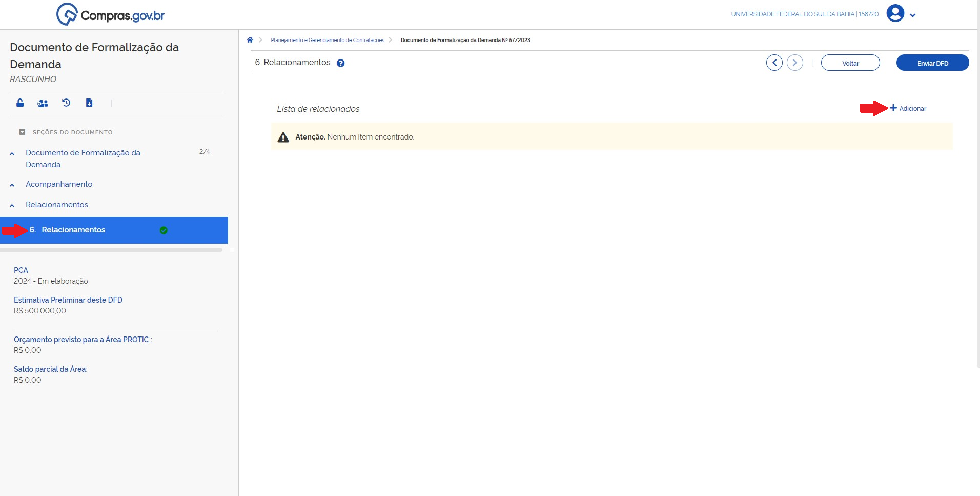Collapse Documento de Formalização da Demanda chevron
Image resolution: width=980 pixels, height=496 pixels.
(x=12, y=154)
